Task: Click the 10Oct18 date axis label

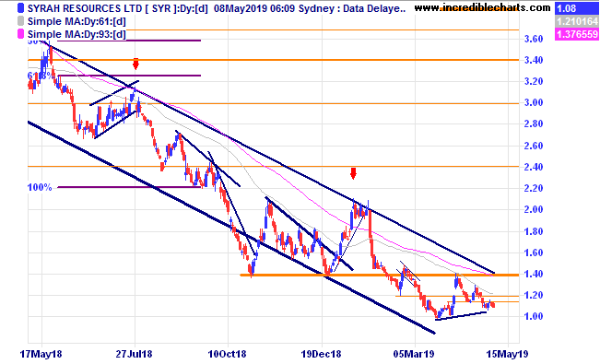Action: coord(227,354)
